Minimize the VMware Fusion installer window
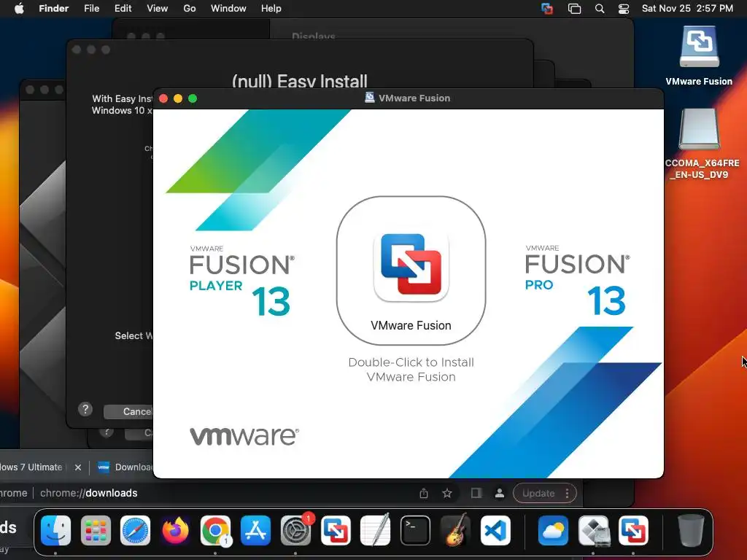 (178, 98)
